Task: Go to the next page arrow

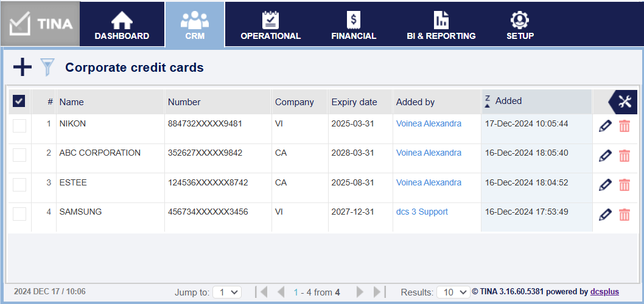Action: pos(360,292)
